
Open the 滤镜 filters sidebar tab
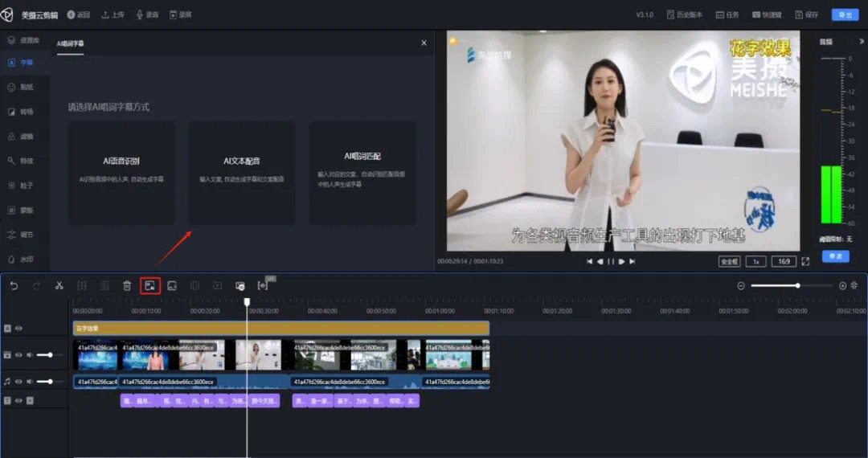point(21,136)
